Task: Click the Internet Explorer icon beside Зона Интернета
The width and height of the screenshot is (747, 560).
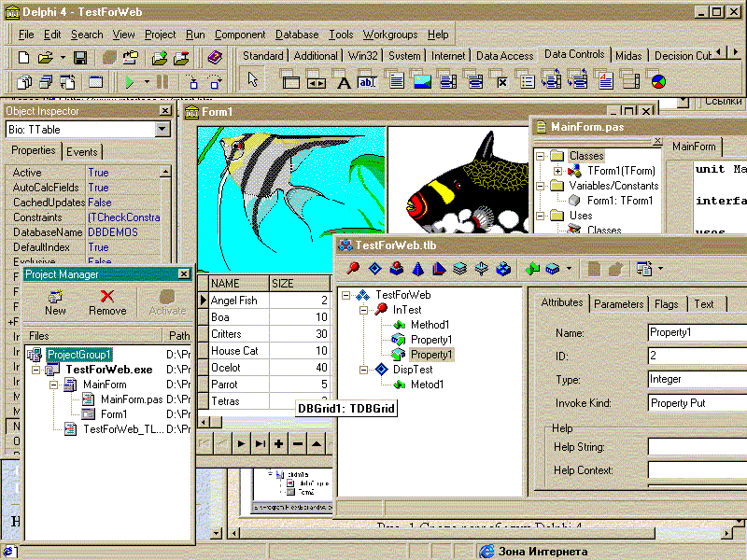Action: click(486, 552)
